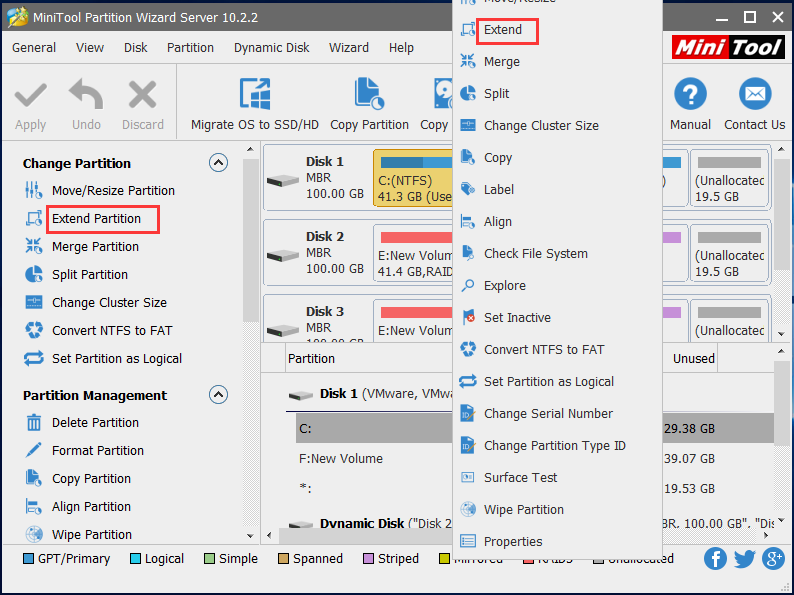
Task: Launch Migrate OS to SSD/HD icon
Action: point(255,94)
